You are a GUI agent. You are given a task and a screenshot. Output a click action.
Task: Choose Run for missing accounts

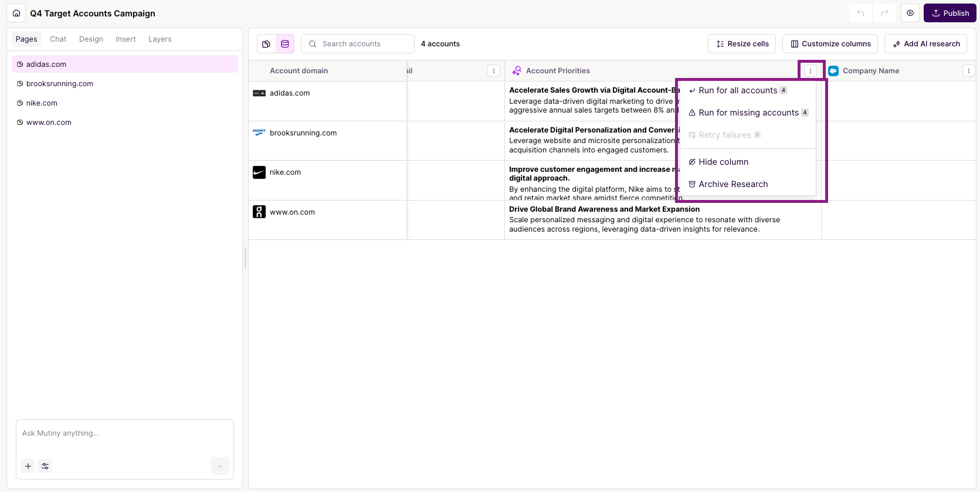tap(748, 113)
